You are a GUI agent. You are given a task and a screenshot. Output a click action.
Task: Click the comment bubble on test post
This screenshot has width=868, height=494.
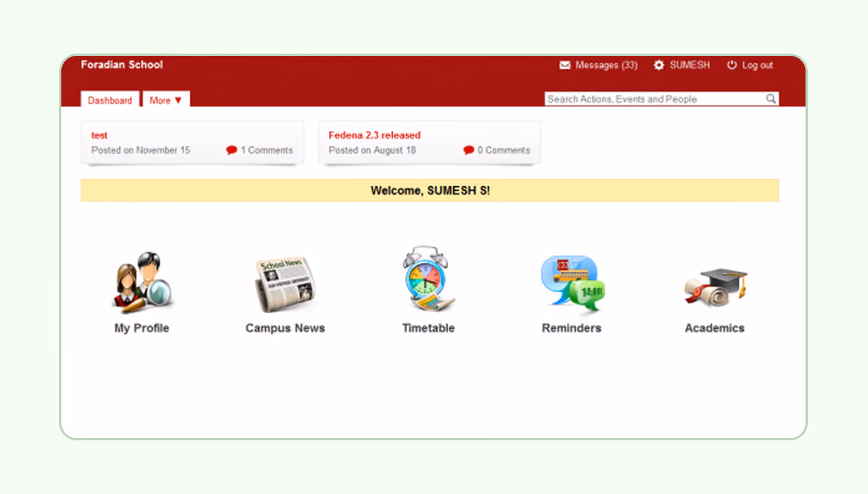[231, 150]
